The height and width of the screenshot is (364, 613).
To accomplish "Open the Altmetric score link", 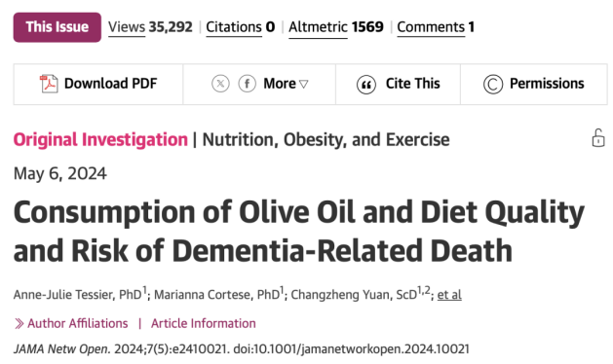I will (318, 27).
